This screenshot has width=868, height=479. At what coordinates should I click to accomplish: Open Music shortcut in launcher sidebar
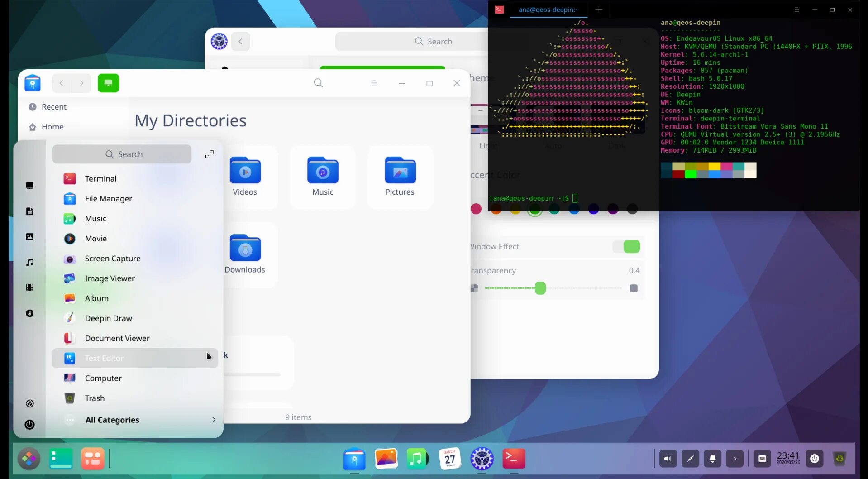tap(30, 262)
